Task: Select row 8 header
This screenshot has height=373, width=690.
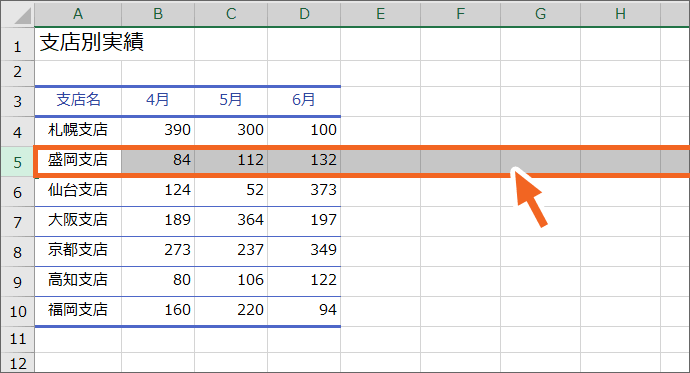Action: pos(18,252)
